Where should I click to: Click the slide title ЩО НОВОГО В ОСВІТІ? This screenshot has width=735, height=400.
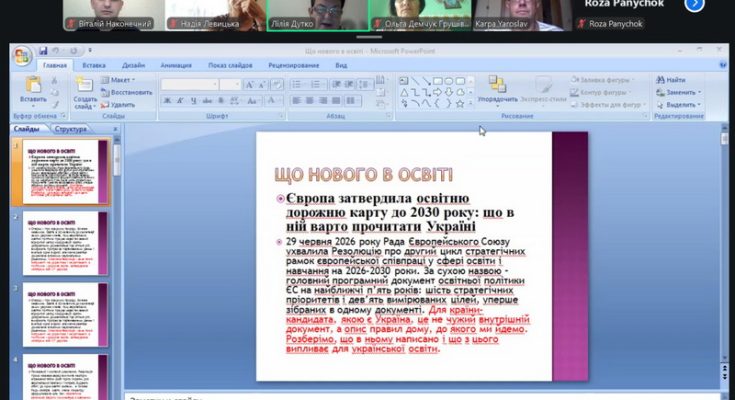[x=364, y=175]
